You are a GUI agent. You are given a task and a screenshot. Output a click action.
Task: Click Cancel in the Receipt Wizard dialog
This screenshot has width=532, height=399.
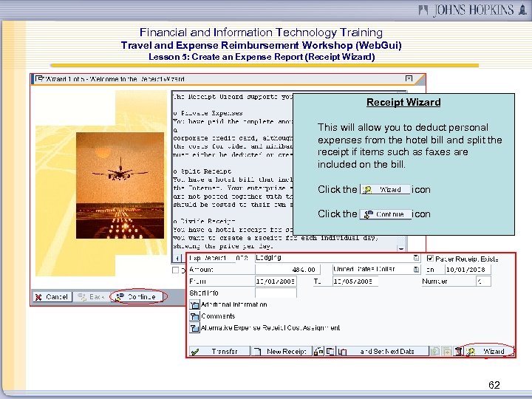pos(52,297)
